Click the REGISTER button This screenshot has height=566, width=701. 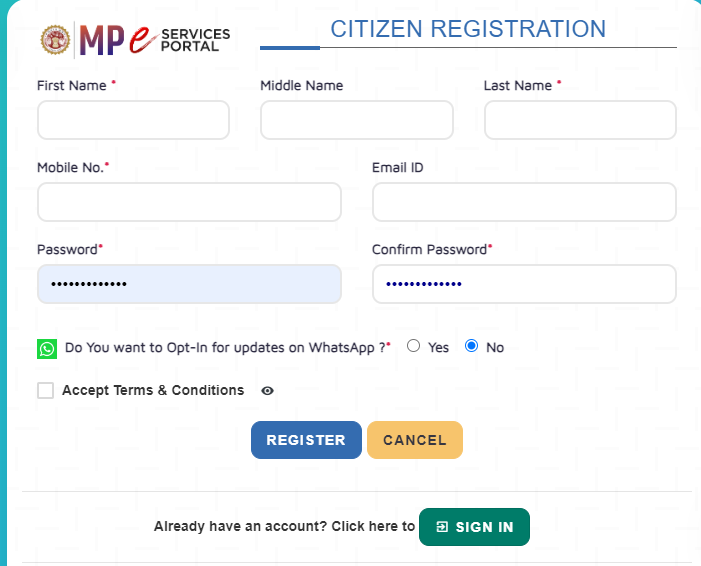click(x=306, y=440)
